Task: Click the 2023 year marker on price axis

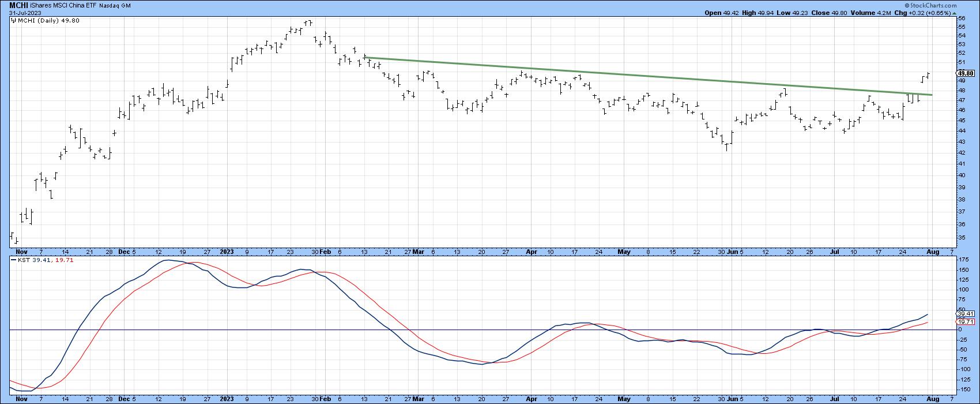Action: click(227, 252)
